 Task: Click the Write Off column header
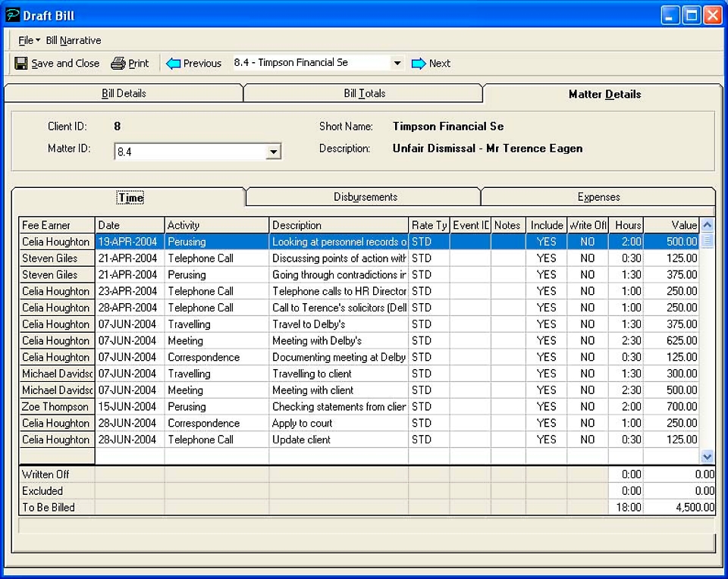click(x=587, y=225)
